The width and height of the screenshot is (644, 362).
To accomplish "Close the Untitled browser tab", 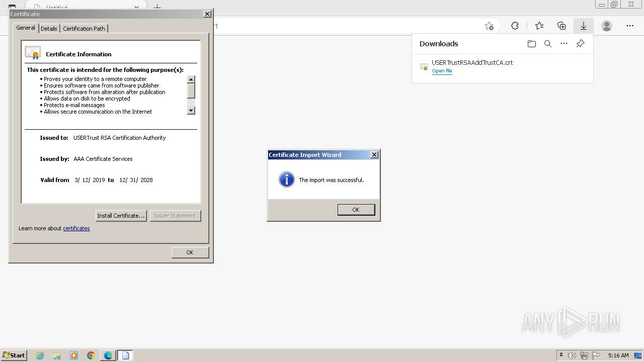I will 136,8.
